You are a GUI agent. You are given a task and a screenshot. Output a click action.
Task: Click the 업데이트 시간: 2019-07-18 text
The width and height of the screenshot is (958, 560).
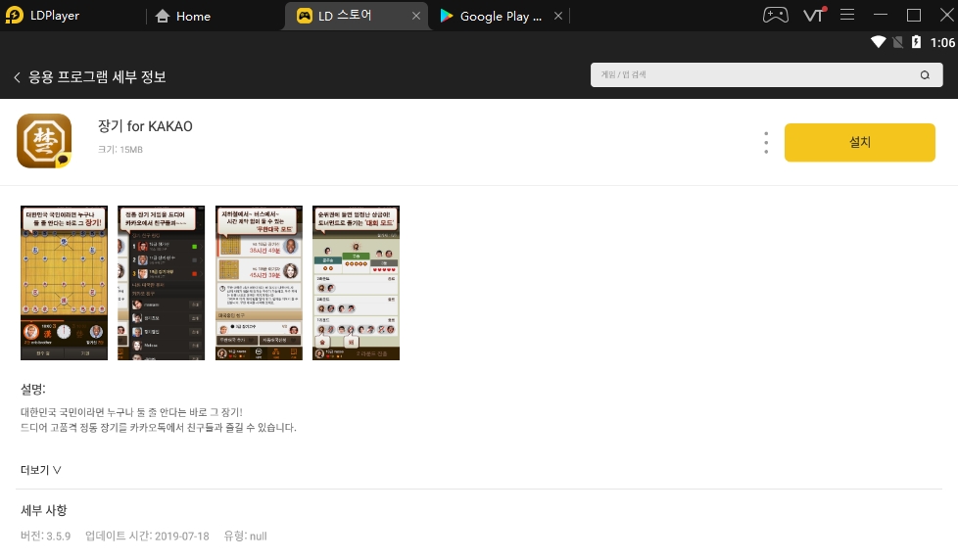pyautogui.click(x=147, y=537)
